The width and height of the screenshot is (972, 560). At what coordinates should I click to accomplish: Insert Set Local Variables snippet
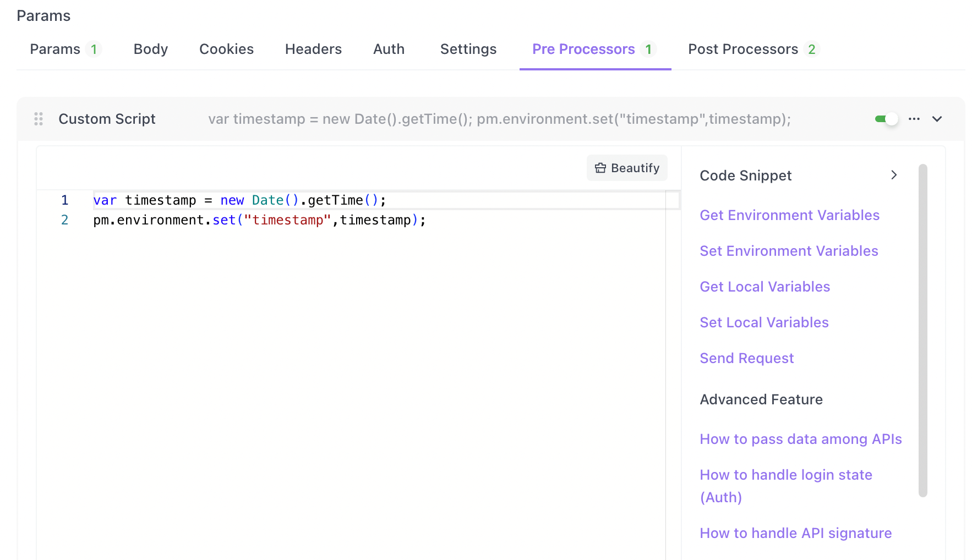[x=764, y=322]
